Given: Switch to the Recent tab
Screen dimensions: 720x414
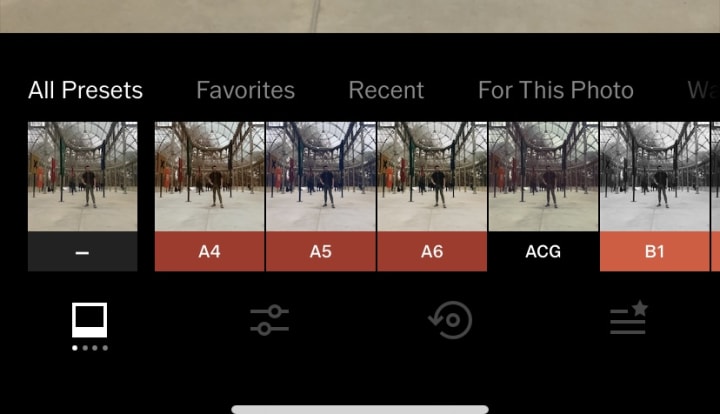Looking at the screenshot, I should 386,90.
